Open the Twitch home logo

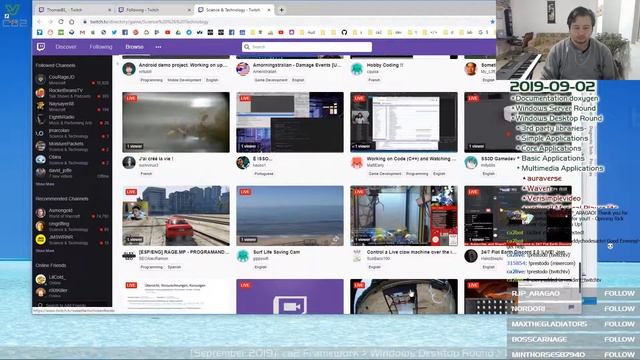(41, 47)
